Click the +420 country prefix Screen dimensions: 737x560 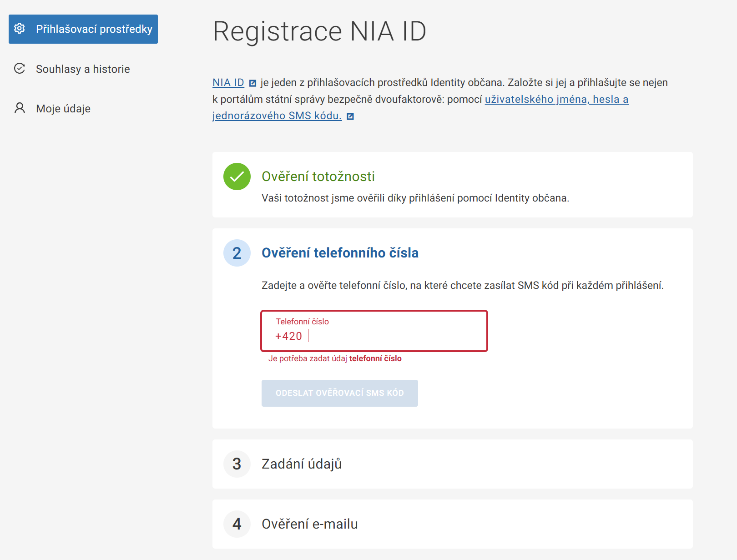(x=288, y=336)
